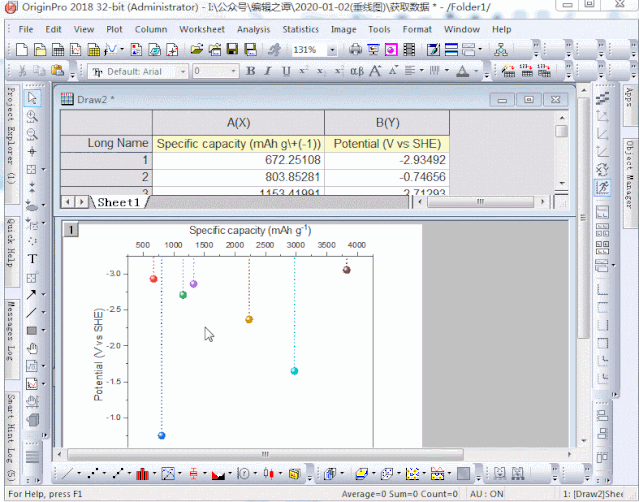Click the A(X) column header
This screenshot has height=502, width=639.
coord(238,122)
